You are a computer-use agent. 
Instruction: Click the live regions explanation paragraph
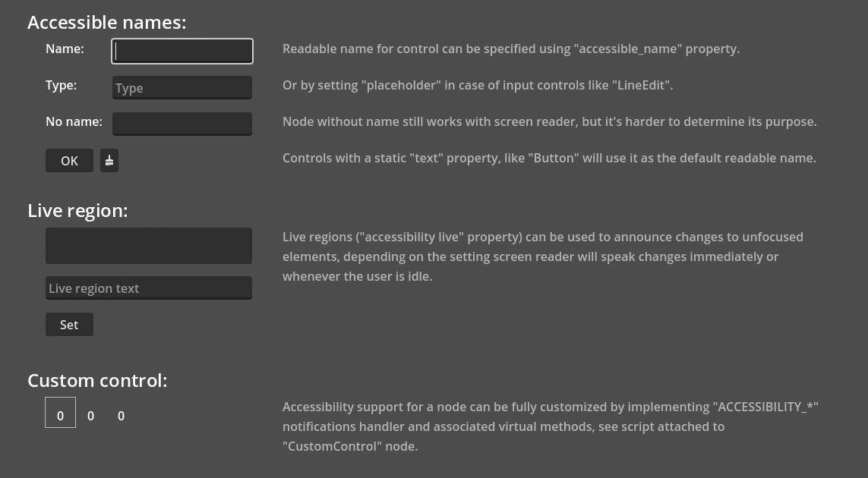(x=543, y=256)
